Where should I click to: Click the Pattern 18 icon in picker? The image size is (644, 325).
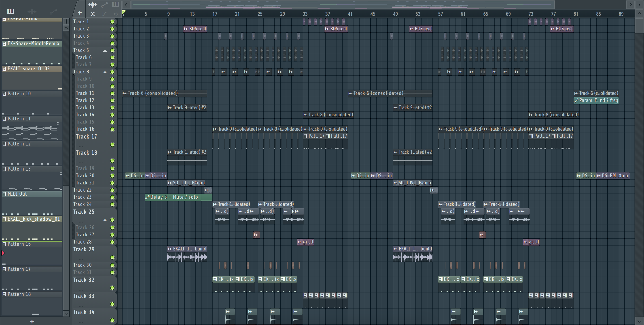(4, 294)
